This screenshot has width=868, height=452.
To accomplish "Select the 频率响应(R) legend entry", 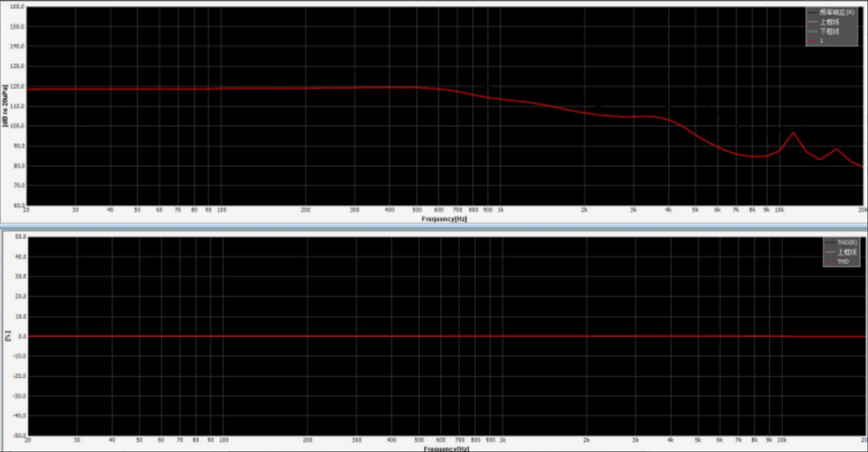I will point(831,12).
